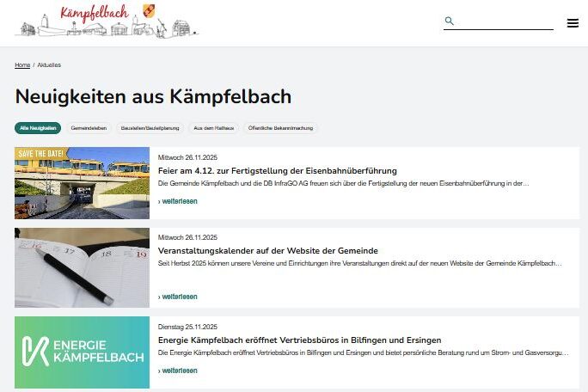Open the Energie Kämpfelbach logo thumbnail
Image resolution: width=588 pixels, height=392 pixels.
click(83, 352)
